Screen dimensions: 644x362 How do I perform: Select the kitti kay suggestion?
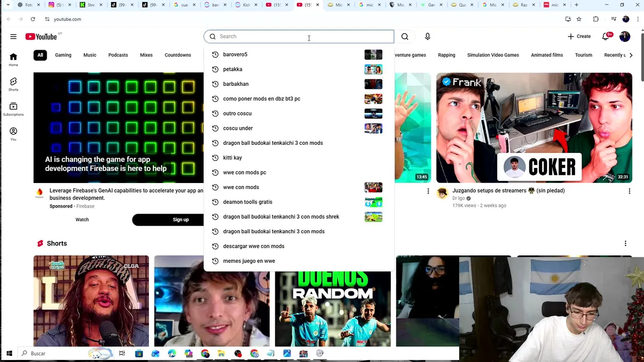click(x=299, y=157)
